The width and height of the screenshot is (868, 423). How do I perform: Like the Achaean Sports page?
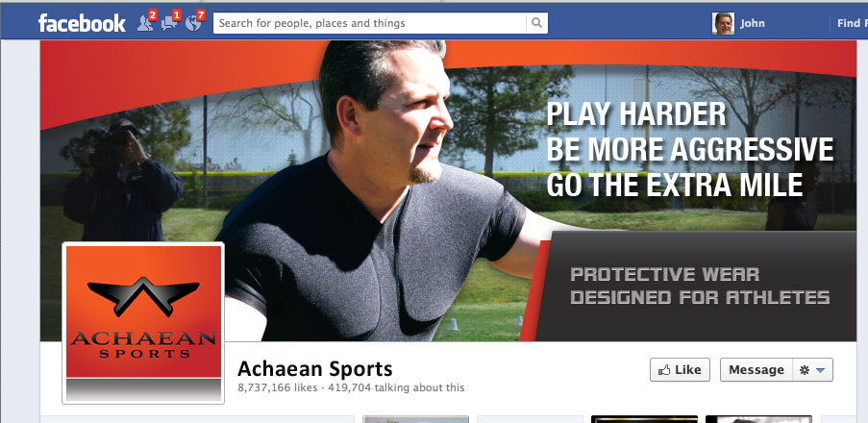[680, 370]
